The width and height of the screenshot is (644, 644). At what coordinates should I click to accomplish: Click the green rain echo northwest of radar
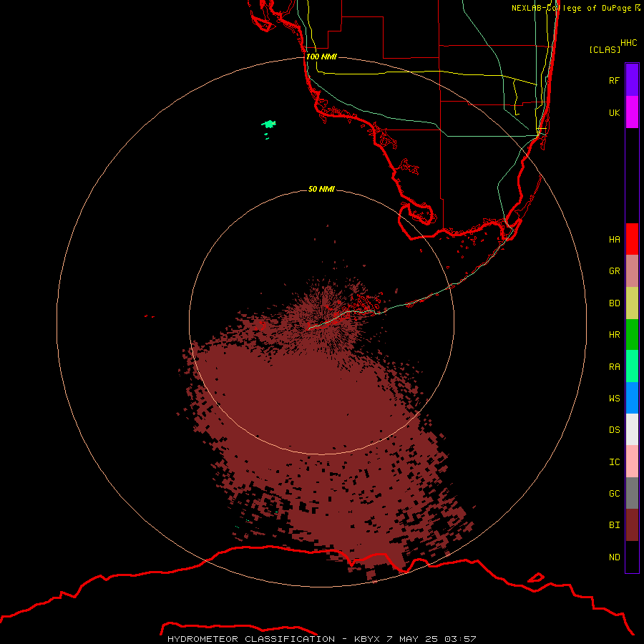click(269, 124)
